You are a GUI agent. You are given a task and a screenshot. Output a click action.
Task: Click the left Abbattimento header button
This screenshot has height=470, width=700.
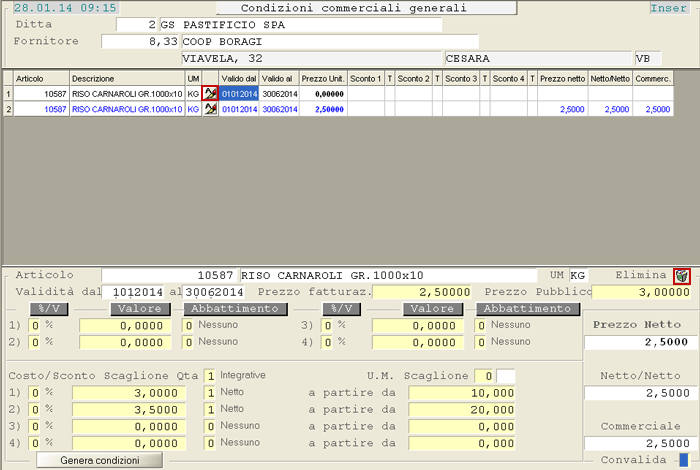tap(235, 309)
